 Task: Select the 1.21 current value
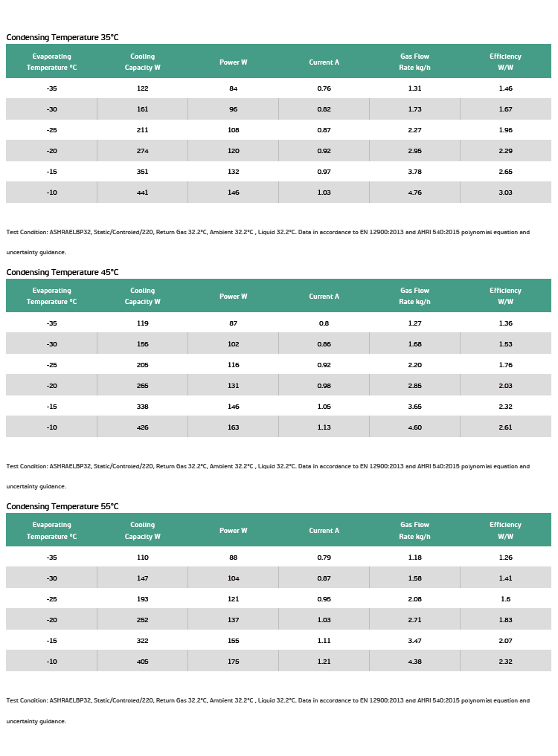point(324,662)
